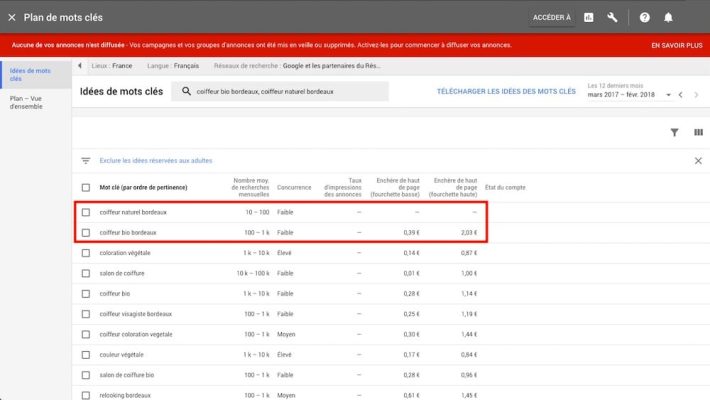Viewport: 710px width, 400px height.
Task: Go to next date period
Action: 696,95
